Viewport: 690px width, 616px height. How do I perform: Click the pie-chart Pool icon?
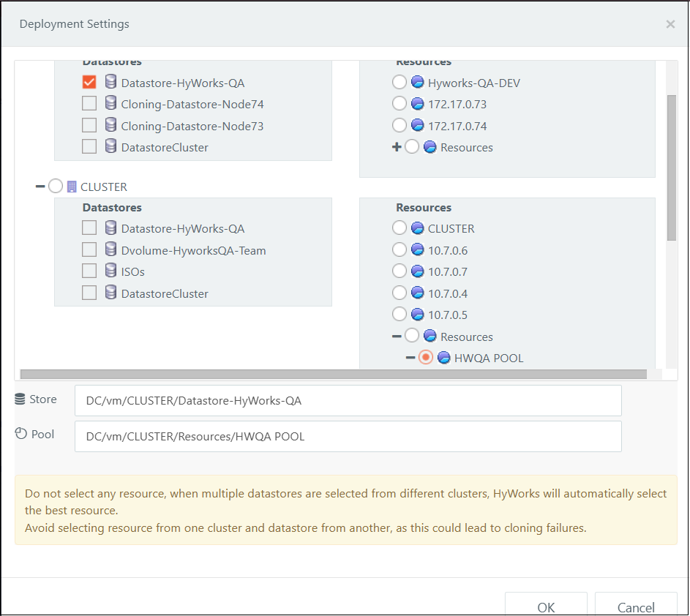tap(20, 434)
